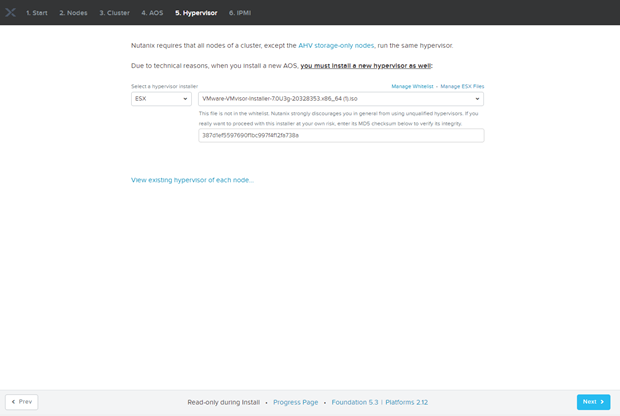This screenshot has height=416, width=620.
Task: Open the Progress Page link
Action: (x=295, y=402)
